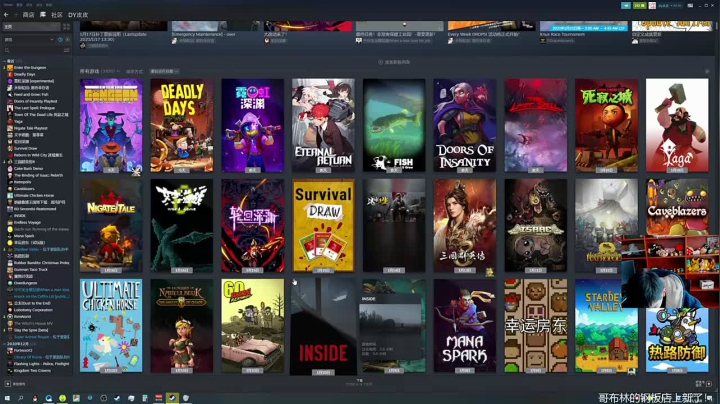Viewport: 720px width, 404px height.
Task: Open the 商店 store tab
Action: click(x=28, y=15)
